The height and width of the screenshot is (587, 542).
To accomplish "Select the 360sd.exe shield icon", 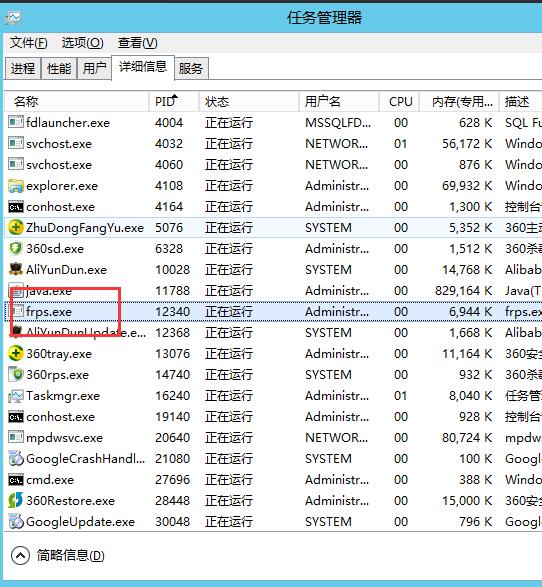I will (x=16, y=249).
